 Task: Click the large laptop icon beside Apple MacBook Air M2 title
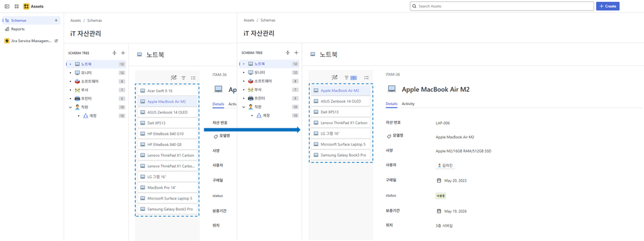point(391,89)
